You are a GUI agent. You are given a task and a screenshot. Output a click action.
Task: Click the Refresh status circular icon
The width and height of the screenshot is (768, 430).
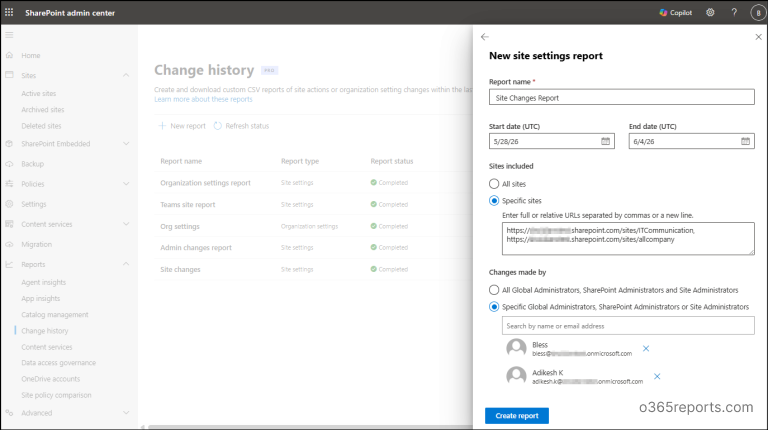point(217,126)
